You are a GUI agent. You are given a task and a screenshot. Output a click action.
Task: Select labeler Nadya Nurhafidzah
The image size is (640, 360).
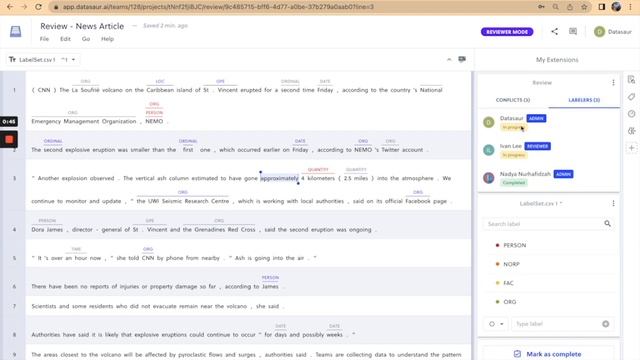[x=549, y=178]
